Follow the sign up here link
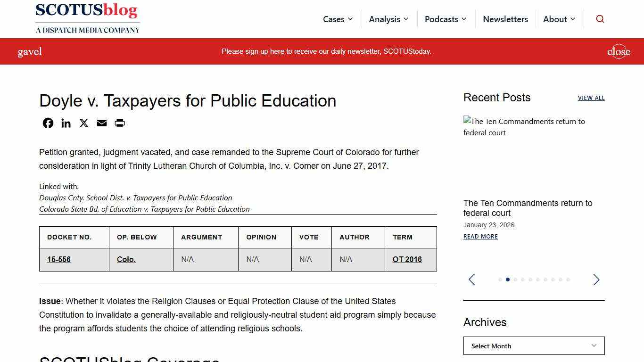This screenshot has height=362, width=644. pos(265,51)
